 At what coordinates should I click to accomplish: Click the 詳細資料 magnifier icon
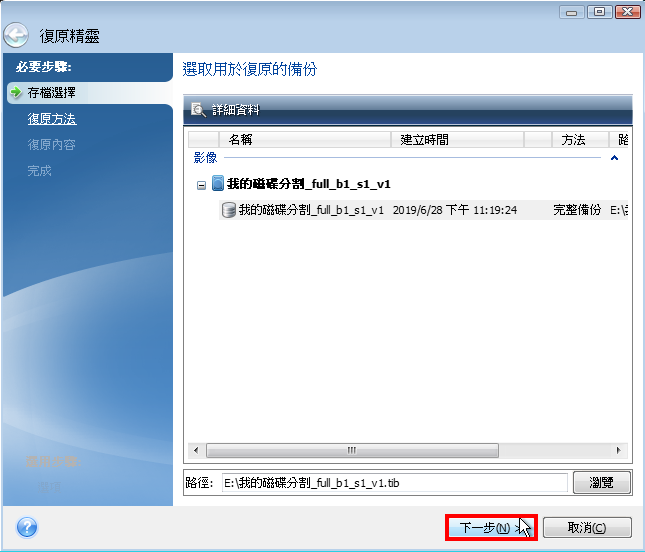[197, 110]
